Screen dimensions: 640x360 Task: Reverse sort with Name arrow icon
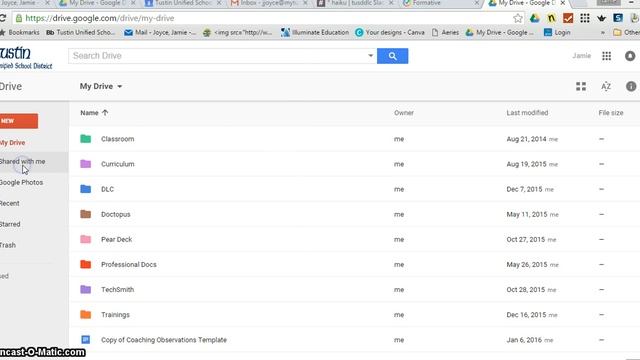[105, 113]
